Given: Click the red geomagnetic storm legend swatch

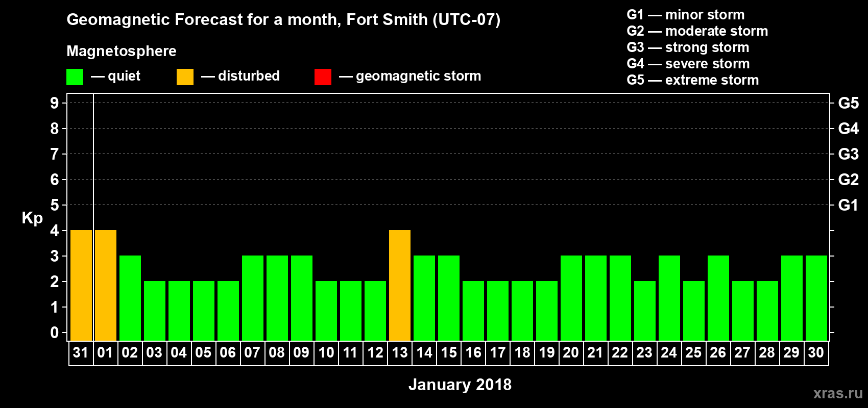Looking at the screenshot, I should (x=323, y=77).
